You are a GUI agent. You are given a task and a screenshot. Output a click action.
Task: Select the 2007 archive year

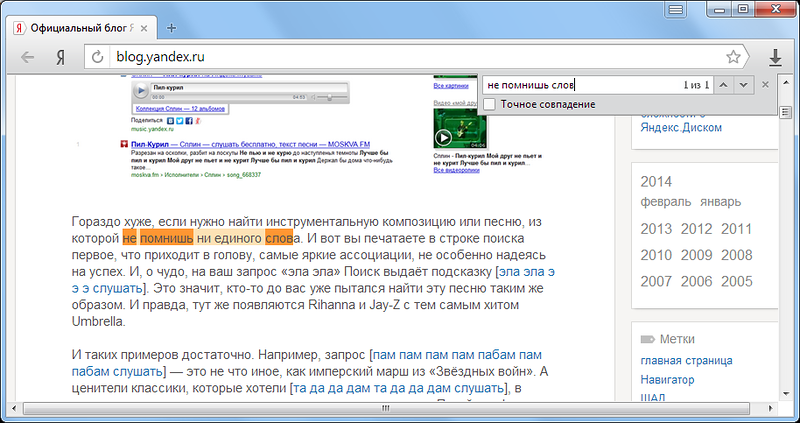tap(656, 281)
